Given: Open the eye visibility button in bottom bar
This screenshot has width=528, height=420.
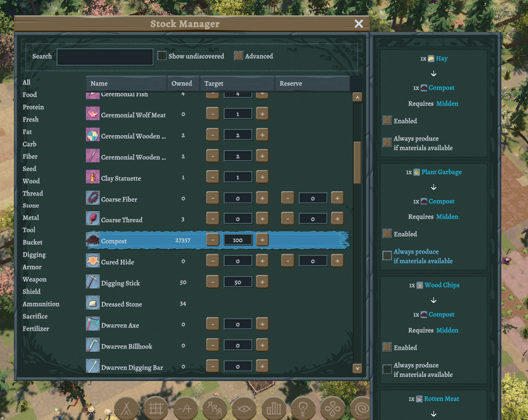Looking at the screenshot, I should [x=244, y=409].
